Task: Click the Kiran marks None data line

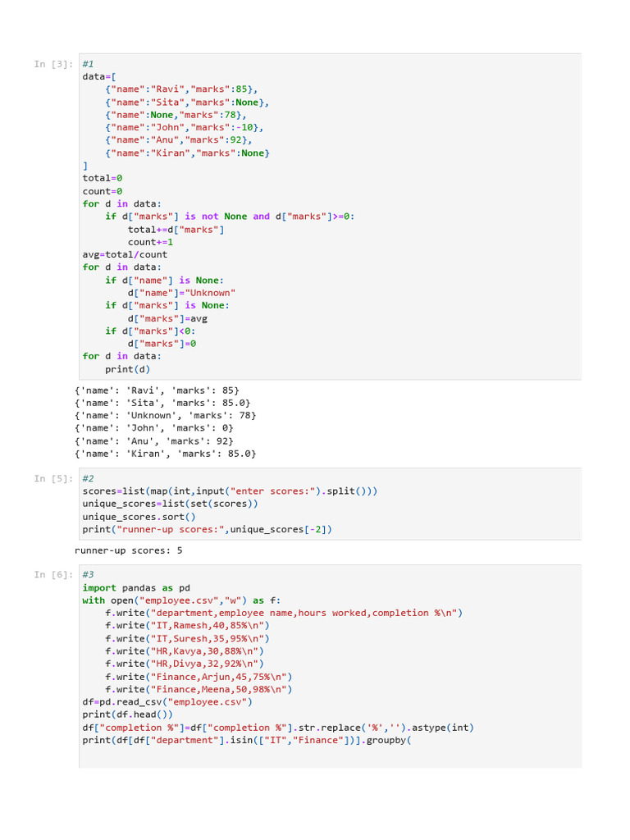Action: pyautogui.click(x=187, y=153)
